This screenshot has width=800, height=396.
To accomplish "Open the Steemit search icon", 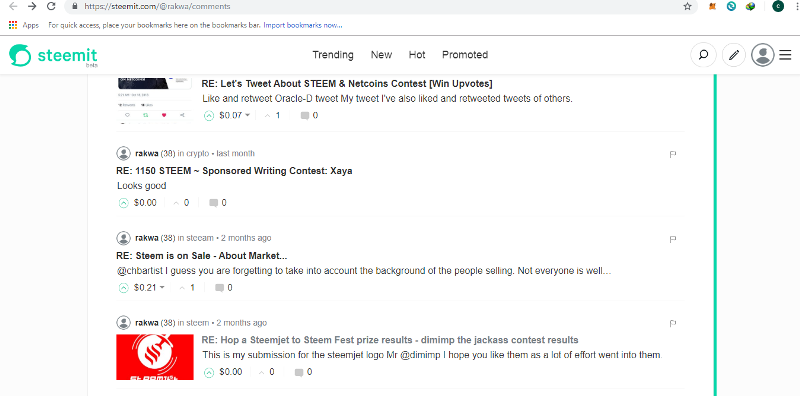I will [703, 55].
